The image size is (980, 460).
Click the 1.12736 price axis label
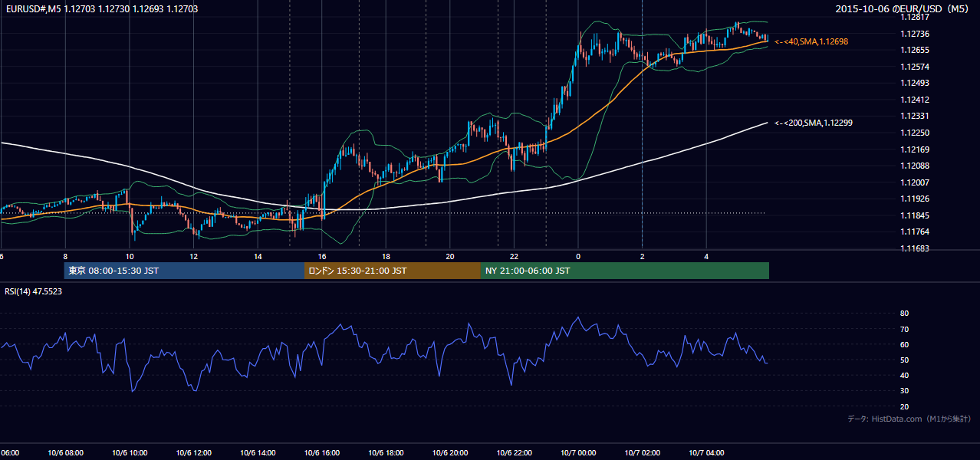click(916, 34)
